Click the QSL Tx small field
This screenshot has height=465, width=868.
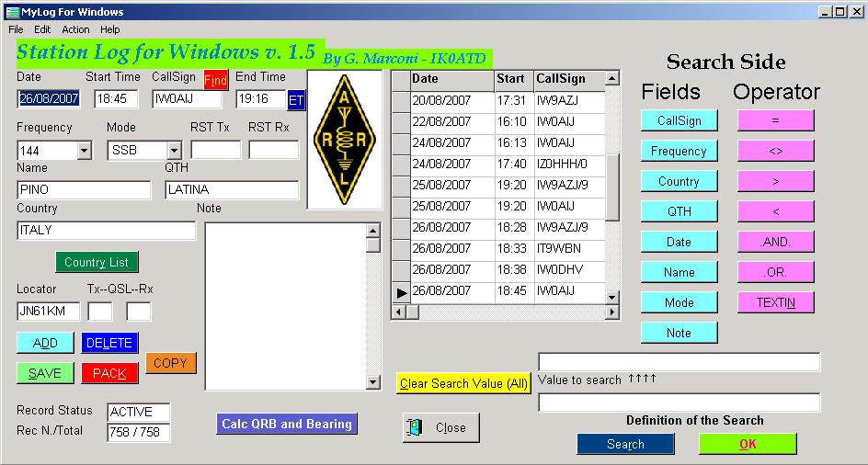[x=100, y=312]
